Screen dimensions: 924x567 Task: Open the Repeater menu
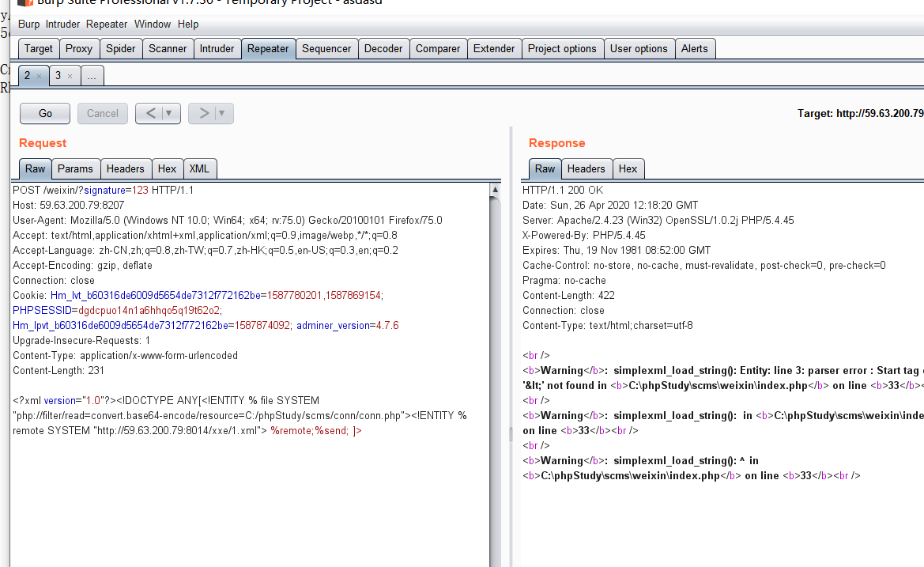click(x=107, y=25)
